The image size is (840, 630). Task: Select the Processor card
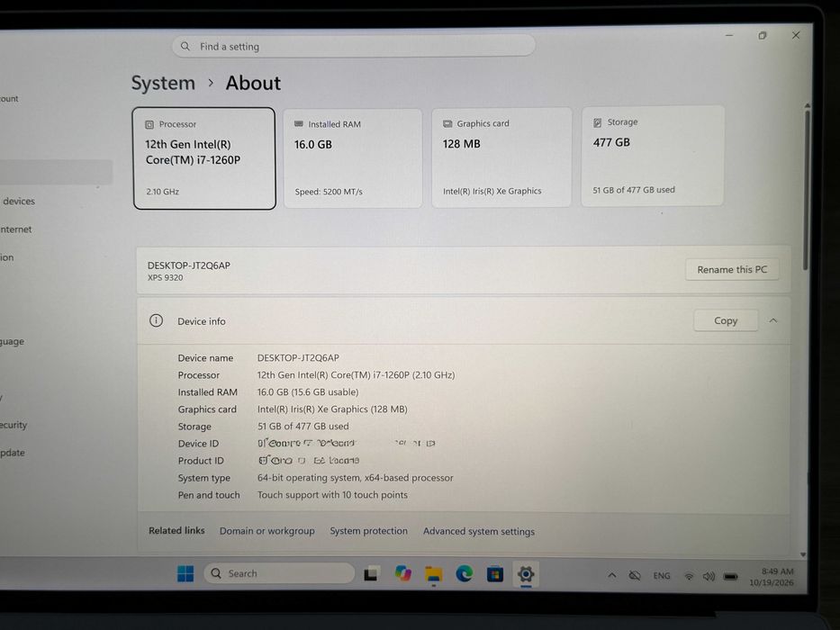(x=204, y=158)
